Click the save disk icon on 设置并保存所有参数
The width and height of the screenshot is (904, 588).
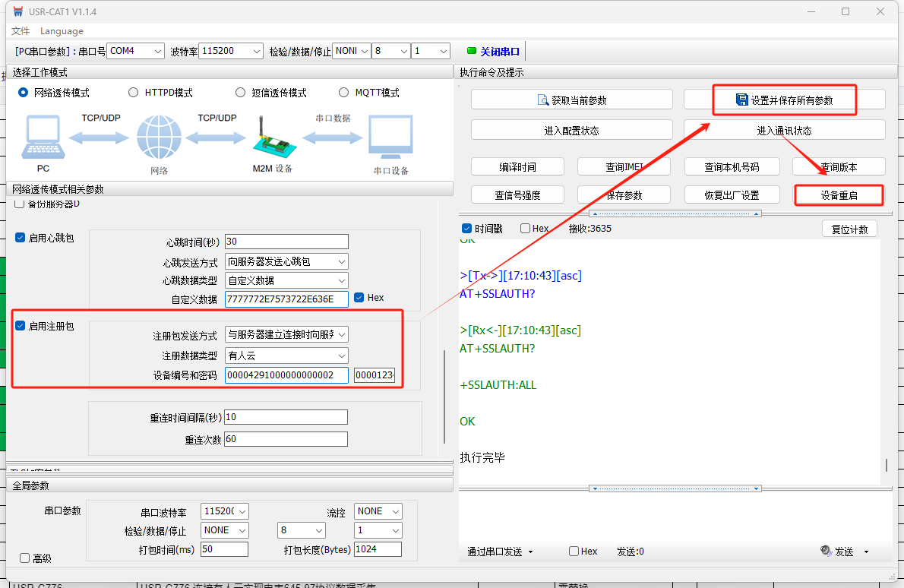point(742,100)
